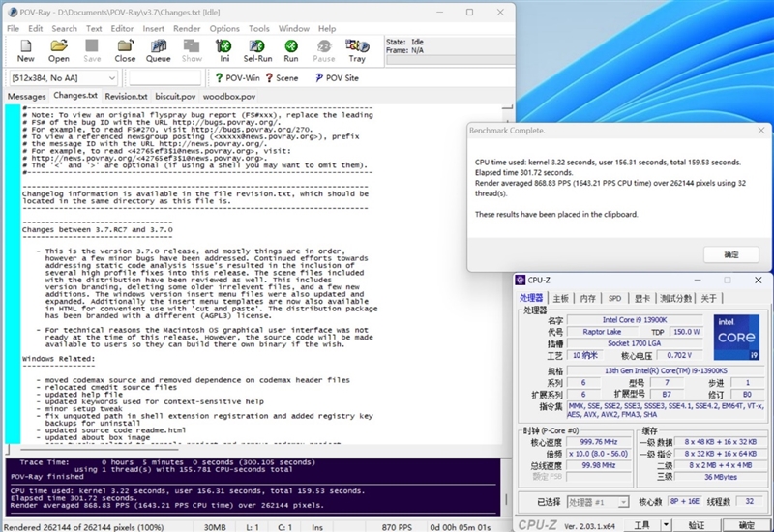This screenshot has width=774, height=532.
Task: Open the Ini settings icon
Action: [224, 51]
